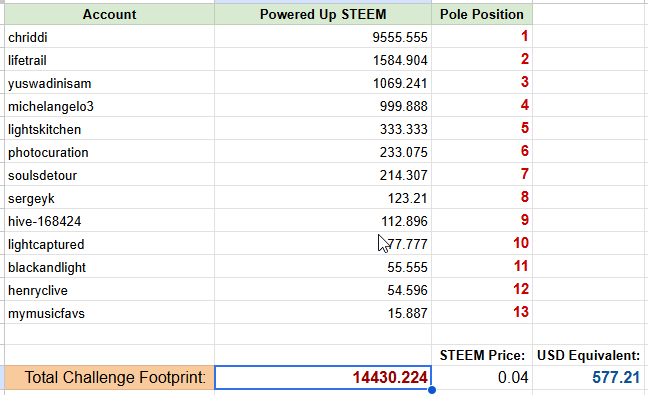Select the Powered Up STEEM header cell
The width and height of the screenshot is (648, 395).
(x=323, y=14)
